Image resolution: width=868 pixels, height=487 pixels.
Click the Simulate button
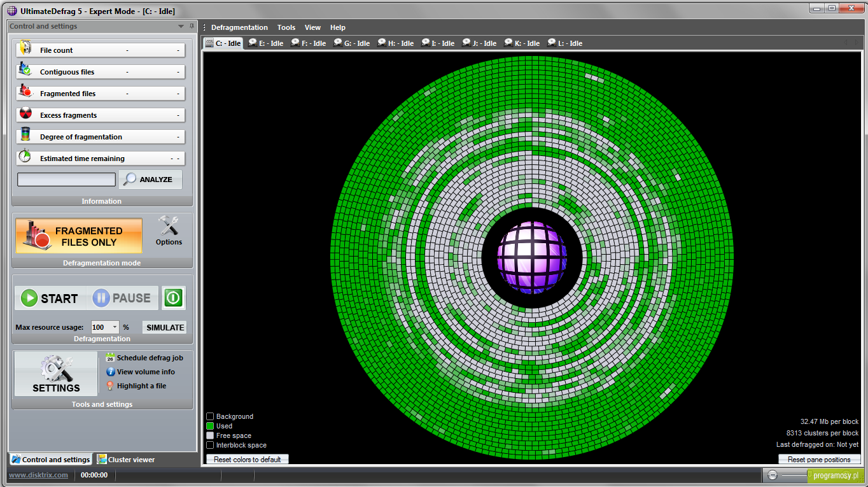coord(165,327)
